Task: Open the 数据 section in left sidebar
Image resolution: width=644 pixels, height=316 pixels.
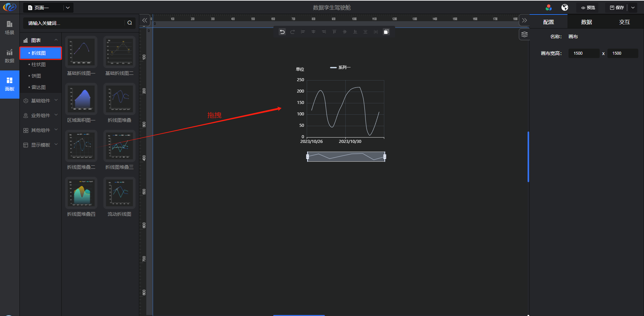Action: point(9,56)
